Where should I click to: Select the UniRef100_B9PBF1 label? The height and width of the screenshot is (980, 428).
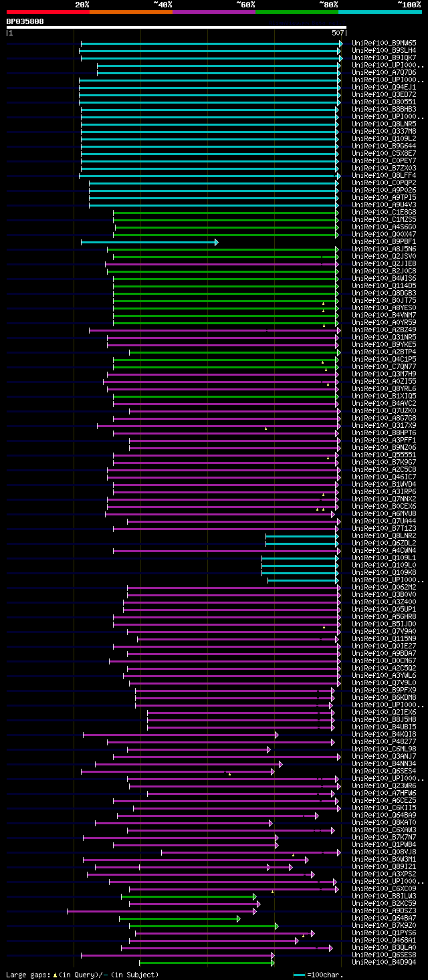pyautogui.click(x=384, y=241)
